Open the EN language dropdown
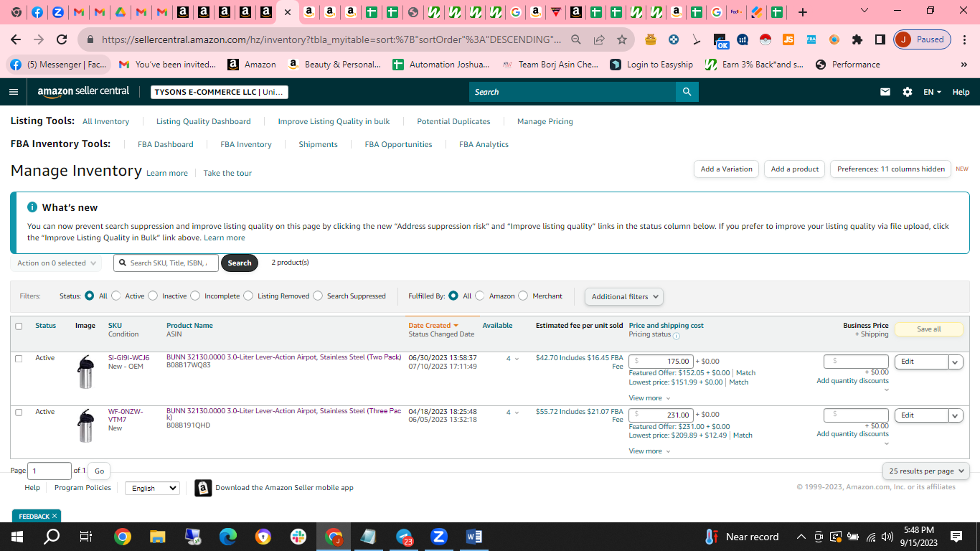 (x=932, y=92)
